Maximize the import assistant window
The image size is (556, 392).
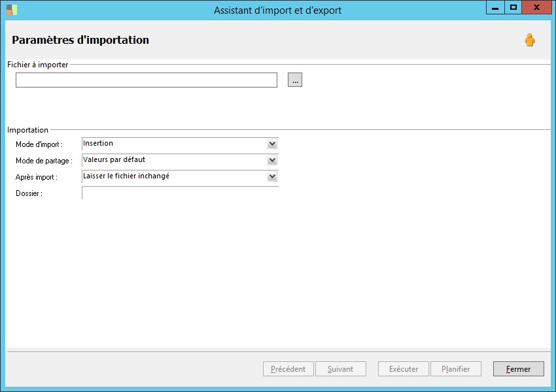(513, 8)
